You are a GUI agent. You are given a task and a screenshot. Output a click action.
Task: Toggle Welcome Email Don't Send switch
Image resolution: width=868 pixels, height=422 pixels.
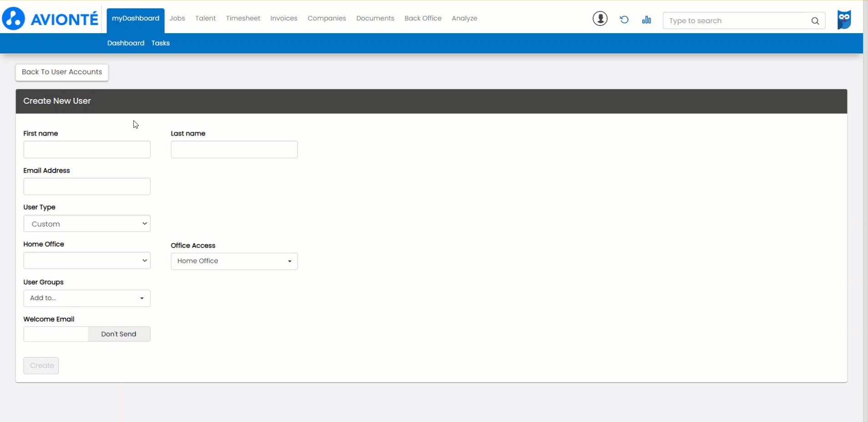coord(87,334)
